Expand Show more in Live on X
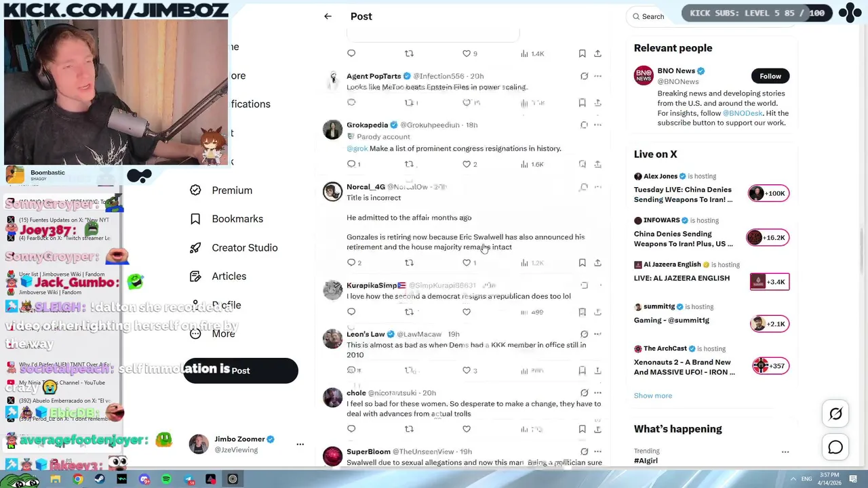Image resolution: width=868 pixels, height=488 pixels. click(653, 395)
